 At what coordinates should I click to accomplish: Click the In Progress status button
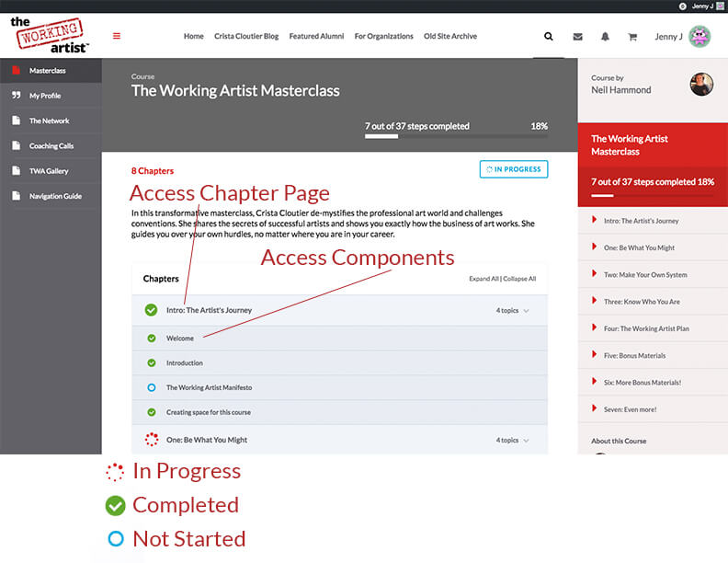pos(513,169)
